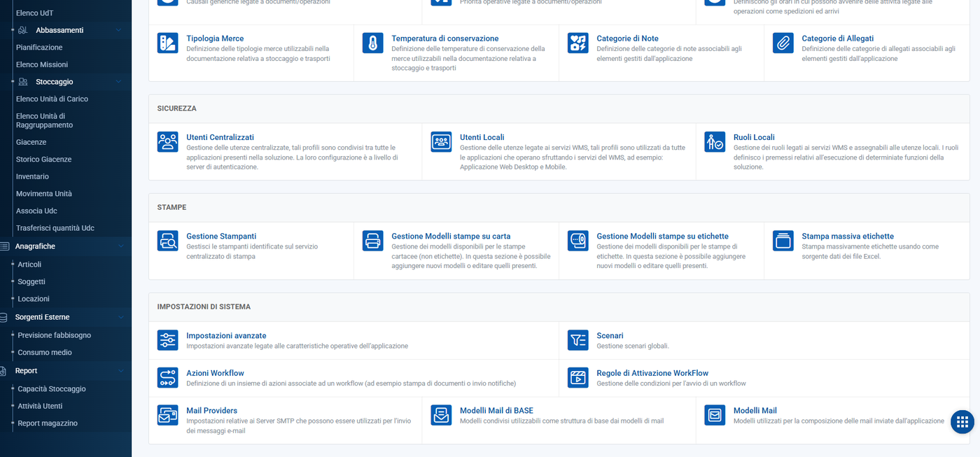The image size is (980, 457).
Task: Open the Mail Providers link
Action: (x=211, y=411)
